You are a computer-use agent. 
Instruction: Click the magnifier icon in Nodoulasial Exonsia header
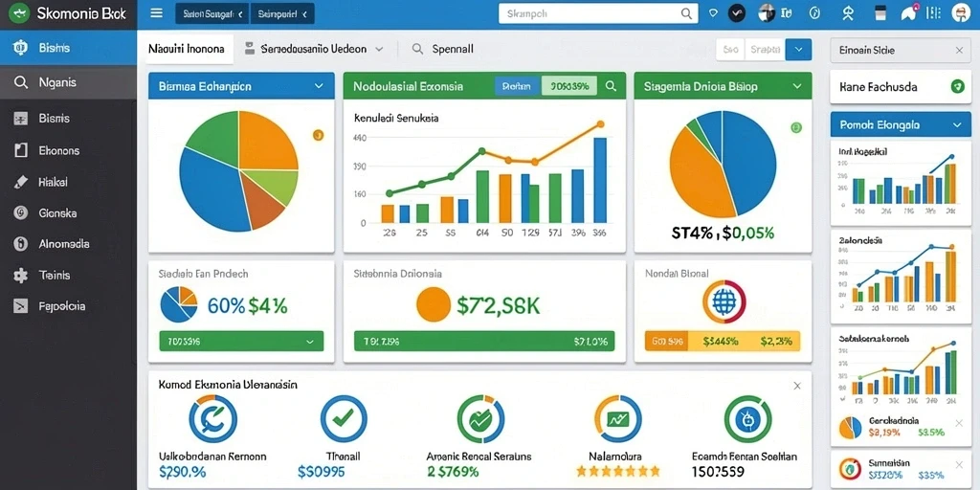(612, 86)
